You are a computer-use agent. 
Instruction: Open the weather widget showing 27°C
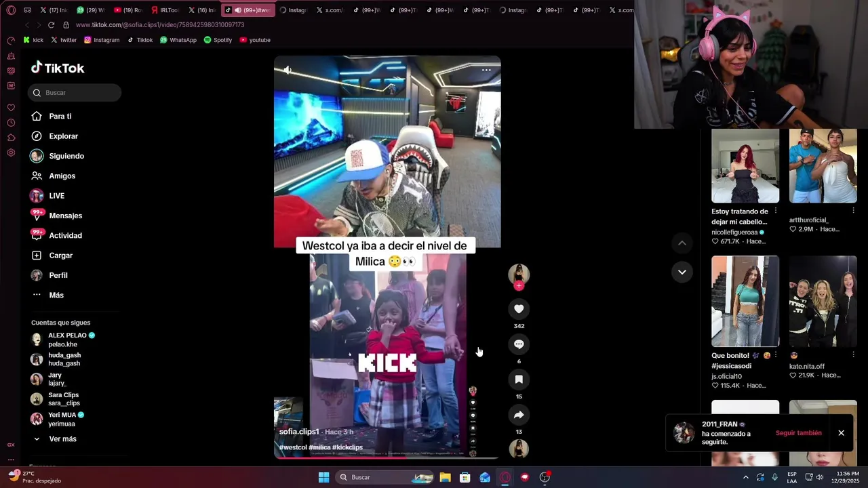(x=34, y=477)
